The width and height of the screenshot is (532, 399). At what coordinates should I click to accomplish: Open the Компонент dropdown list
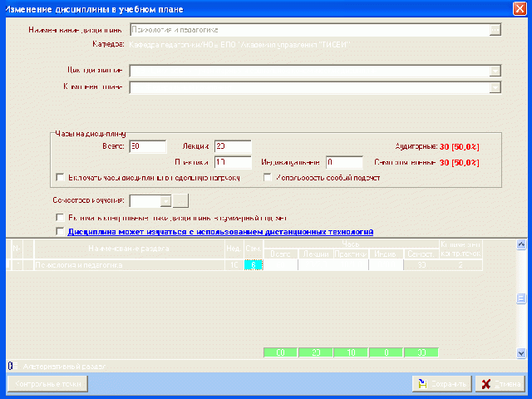click(495, 88)
